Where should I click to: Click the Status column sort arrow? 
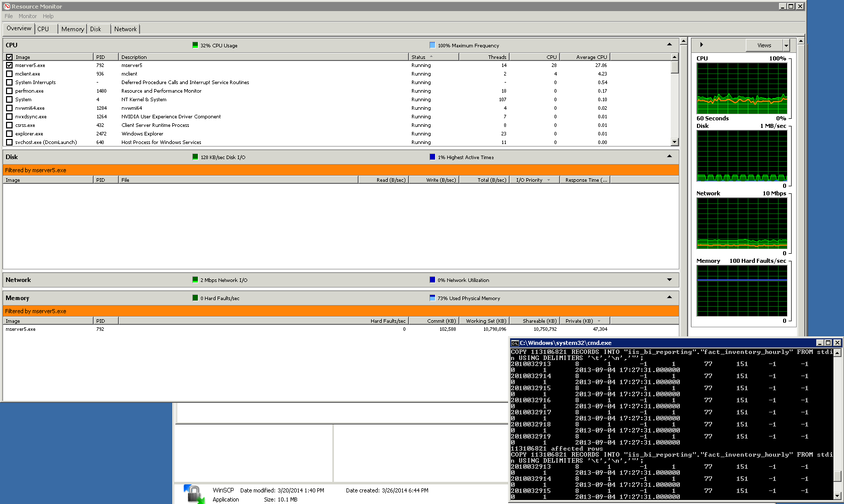(431, 56)
